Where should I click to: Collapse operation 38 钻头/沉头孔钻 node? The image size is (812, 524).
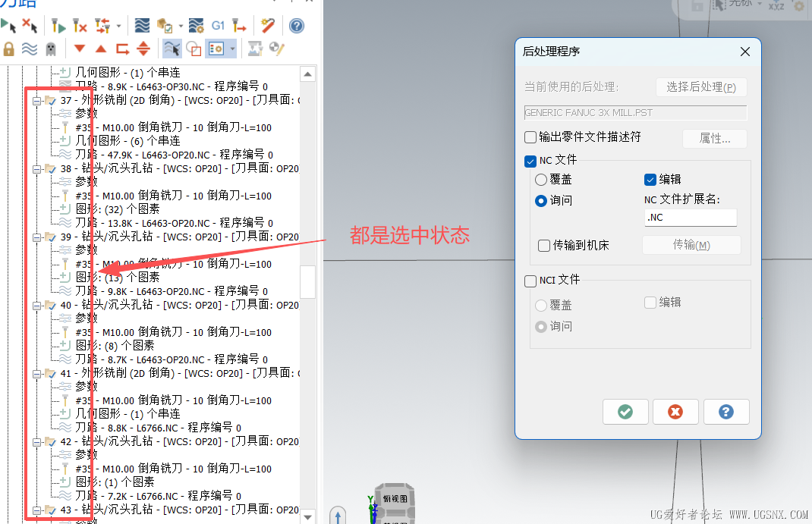[x=36, y=169]
